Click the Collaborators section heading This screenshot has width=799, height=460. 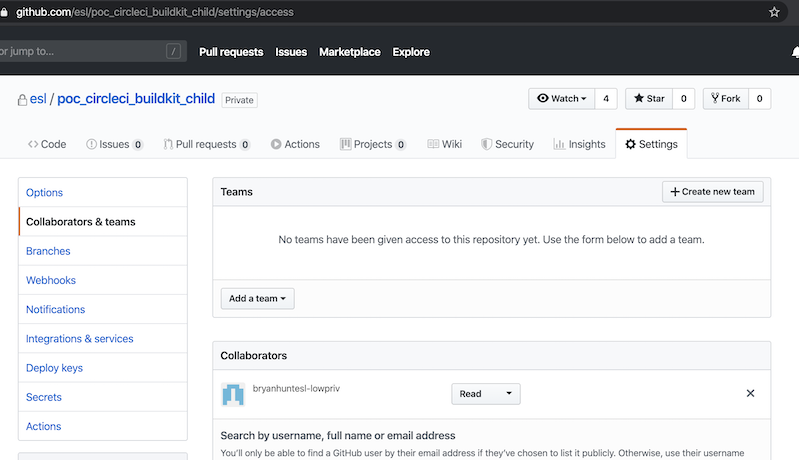click(253, 356)
